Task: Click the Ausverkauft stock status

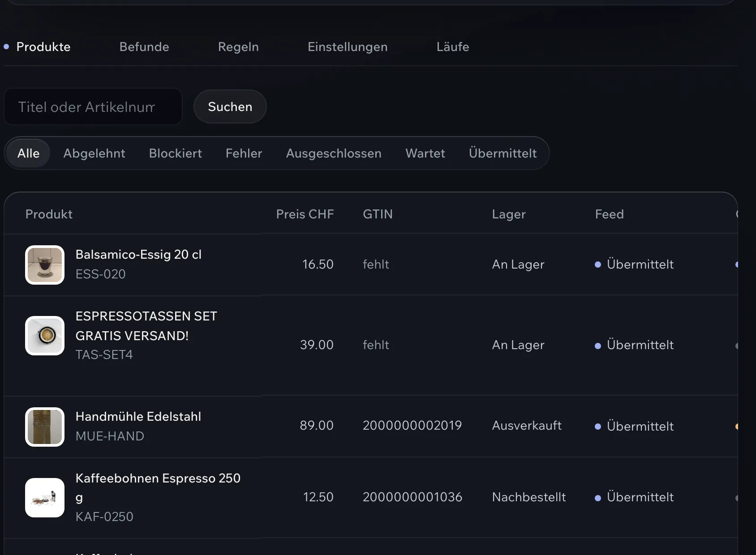Action: click(x=527, y=426)
